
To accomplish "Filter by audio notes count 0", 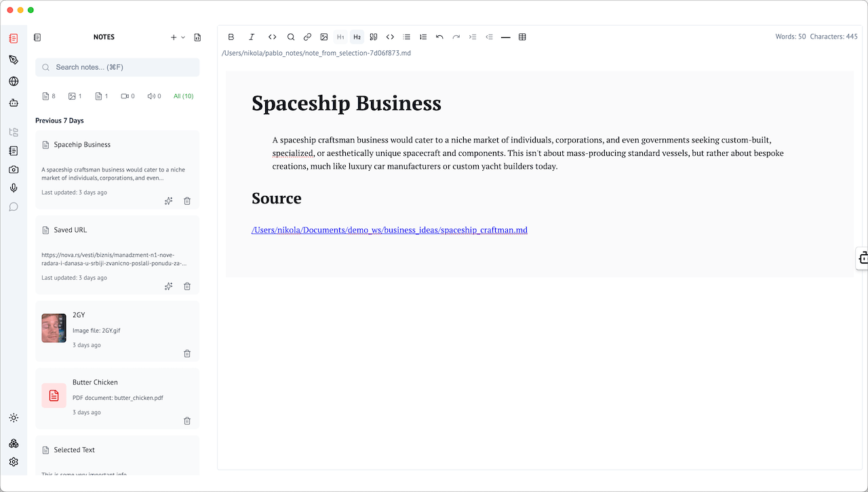I will tap(154, 96).
